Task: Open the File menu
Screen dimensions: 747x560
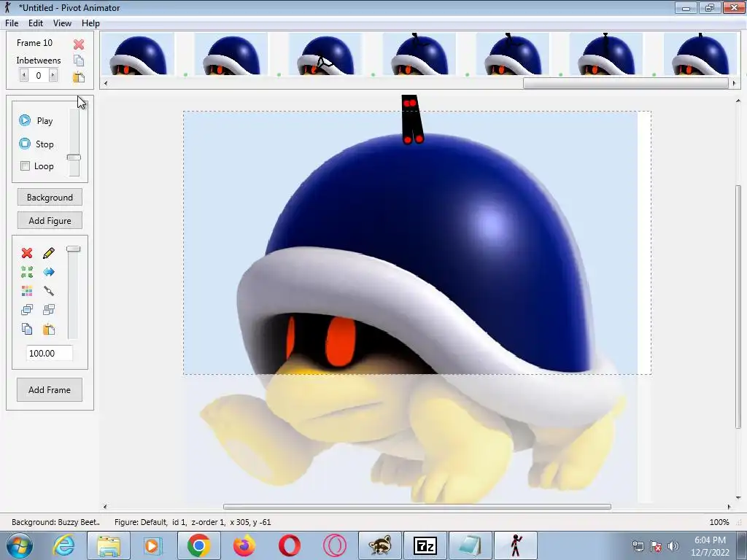Action: (x=12, y=23)
